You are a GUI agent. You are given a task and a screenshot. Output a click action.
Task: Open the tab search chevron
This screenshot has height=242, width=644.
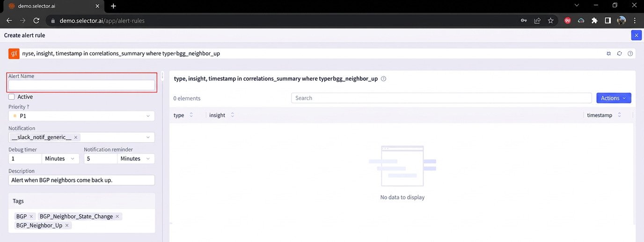(577, 6)
